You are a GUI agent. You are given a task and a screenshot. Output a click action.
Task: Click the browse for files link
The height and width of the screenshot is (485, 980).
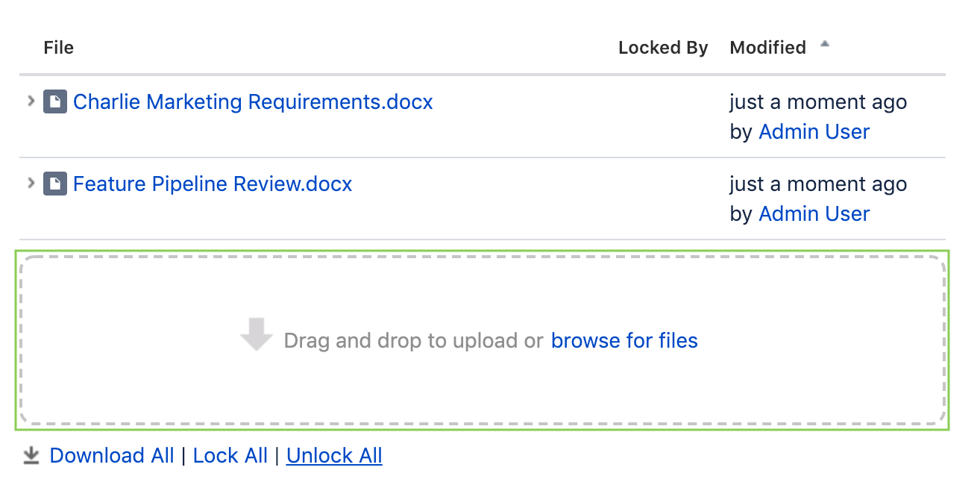pos(624,341)
